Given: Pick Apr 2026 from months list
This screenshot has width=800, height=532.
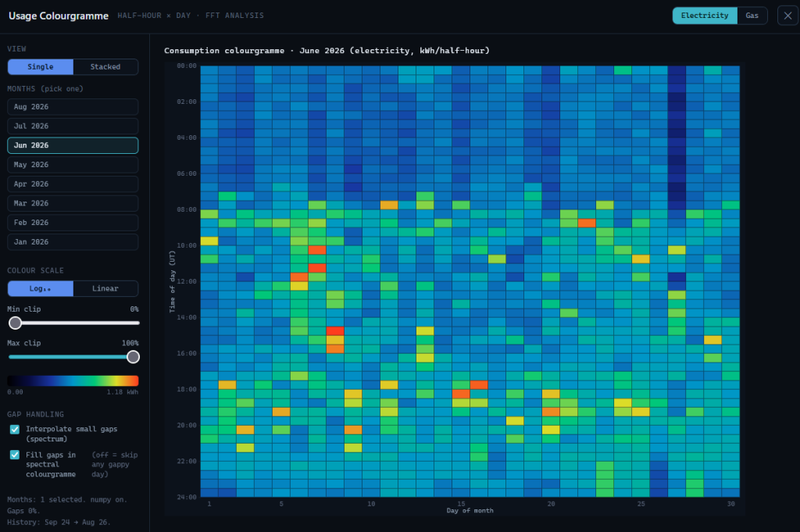Looking at the screenshot, I should pos(73,184).
